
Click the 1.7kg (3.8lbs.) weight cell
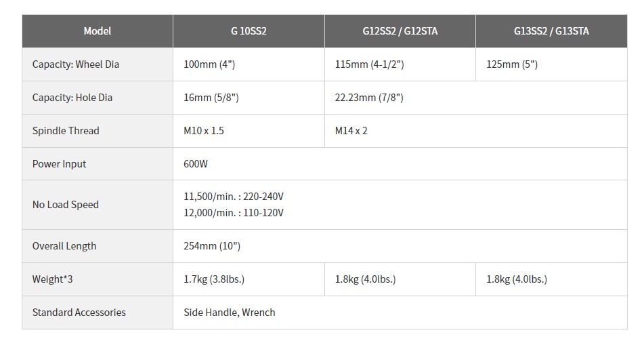249,279
